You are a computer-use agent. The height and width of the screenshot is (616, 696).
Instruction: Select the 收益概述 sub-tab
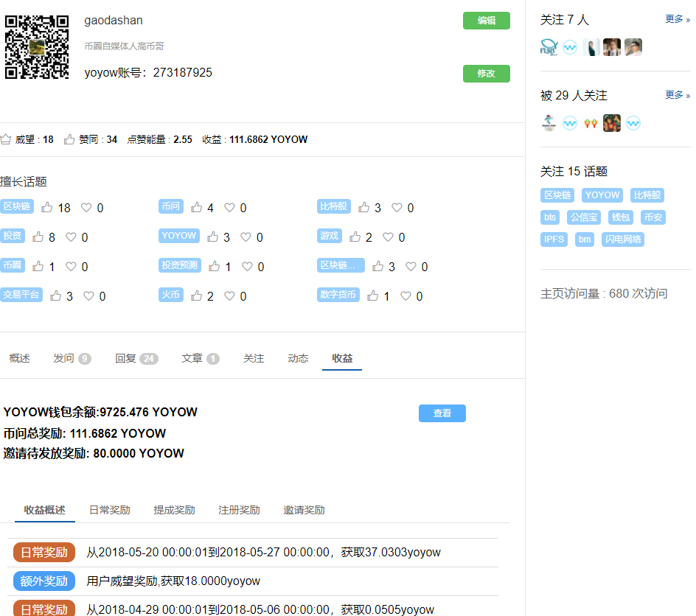pos(45,510)
